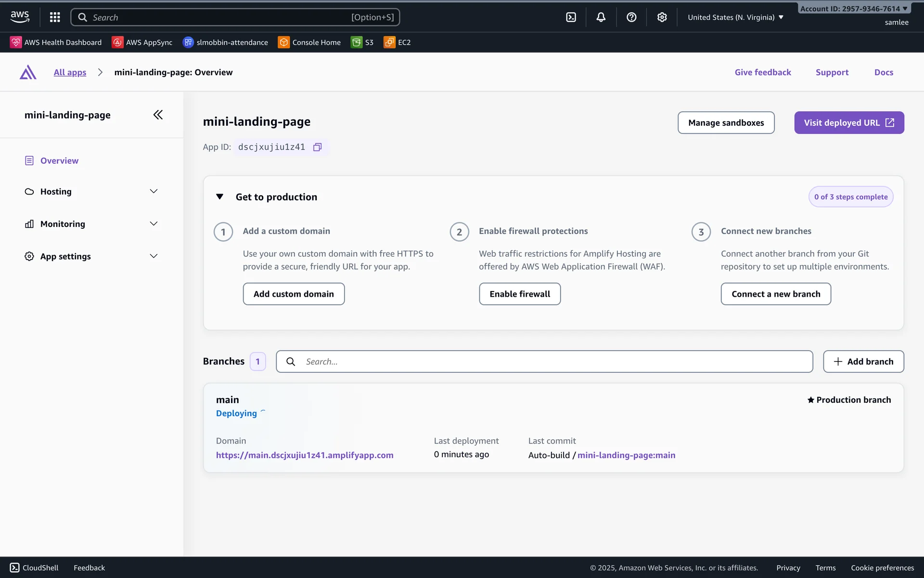This screenshot has height=578, width=924.
Task: Open the notifications bell
Action: point(601,17)
